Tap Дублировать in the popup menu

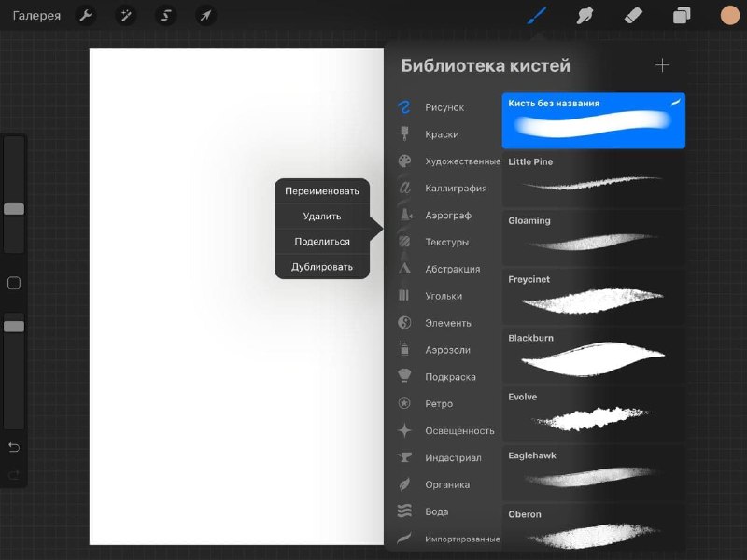click(x=322, y=267)
